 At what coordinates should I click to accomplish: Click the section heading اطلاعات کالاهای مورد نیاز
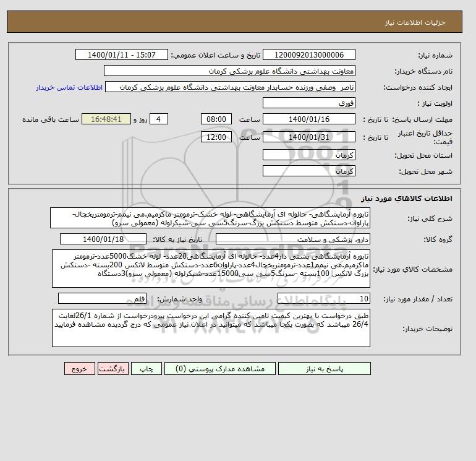click(x=407, y=199)
